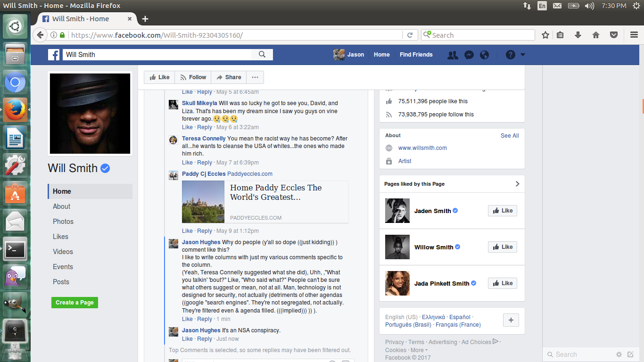Open the www.willsmith.com link

click(x=422, y=148)
